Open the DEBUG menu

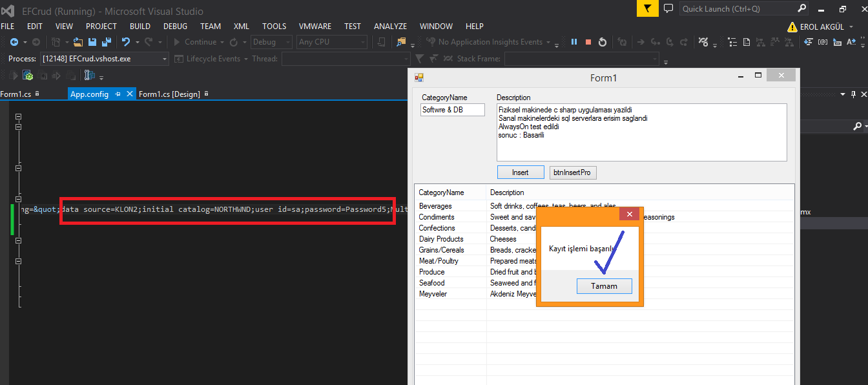click(x=175, y=26)
